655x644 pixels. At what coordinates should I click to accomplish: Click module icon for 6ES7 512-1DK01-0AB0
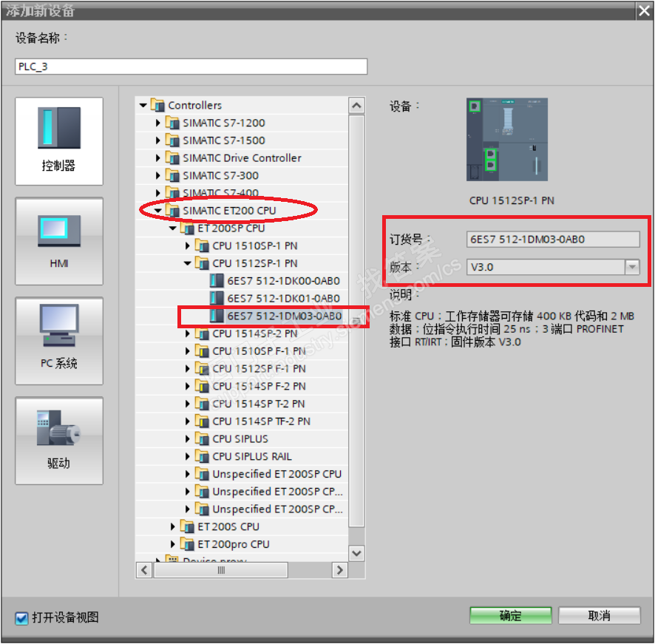pyautogui.click(x=217, y=299)
